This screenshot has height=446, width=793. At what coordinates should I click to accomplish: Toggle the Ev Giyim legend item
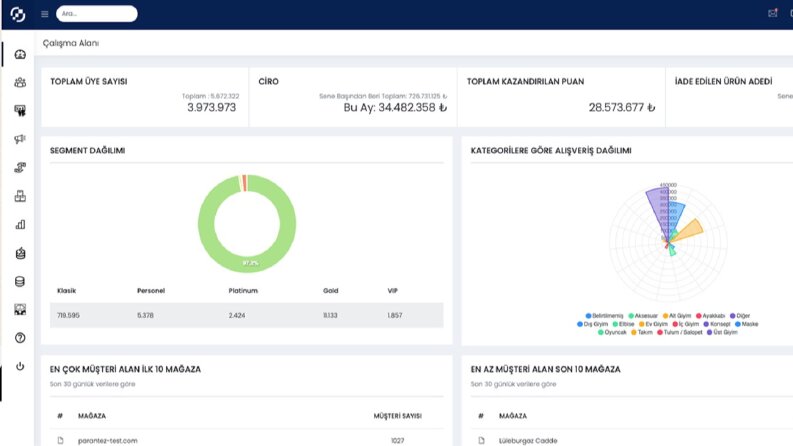pyautogui.click(x=653, y=324)
